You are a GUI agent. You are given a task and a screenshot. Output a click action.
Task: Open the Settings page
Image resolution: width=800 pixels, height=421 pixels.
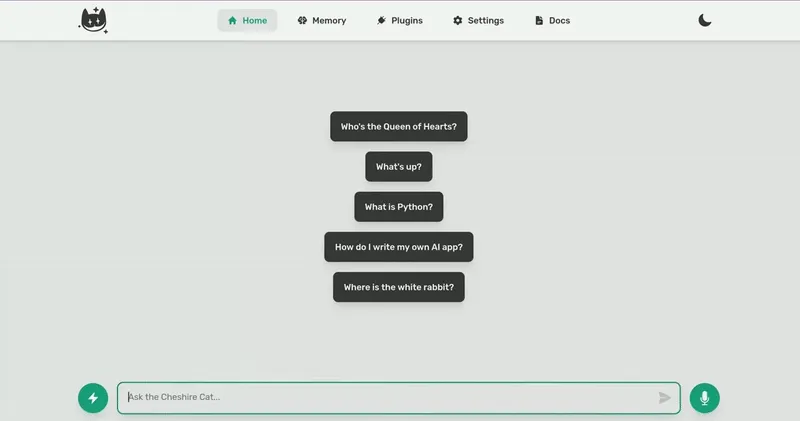(479, 20)
